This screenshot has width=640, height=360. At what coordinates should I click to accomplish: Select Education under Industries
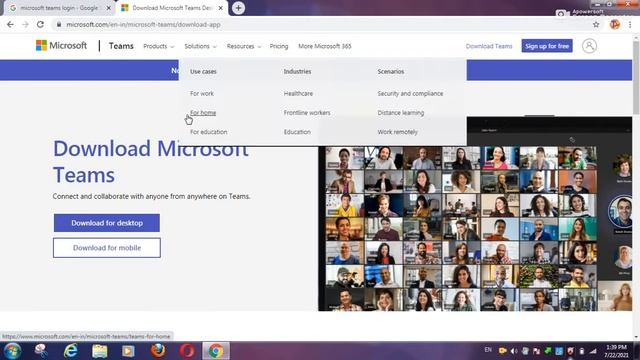297,132
